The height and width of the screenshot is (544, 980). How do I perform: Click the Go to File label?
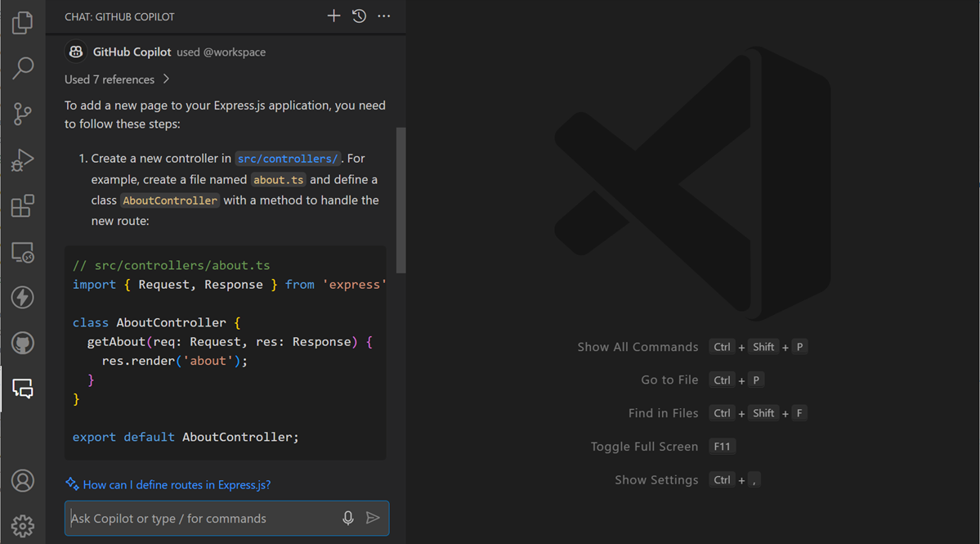coord(669,380)
